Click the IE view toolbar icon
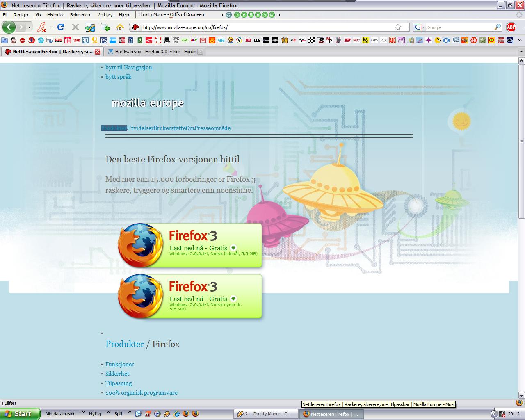The height and width of the screenshot is (420, 525). coord(90,27)
